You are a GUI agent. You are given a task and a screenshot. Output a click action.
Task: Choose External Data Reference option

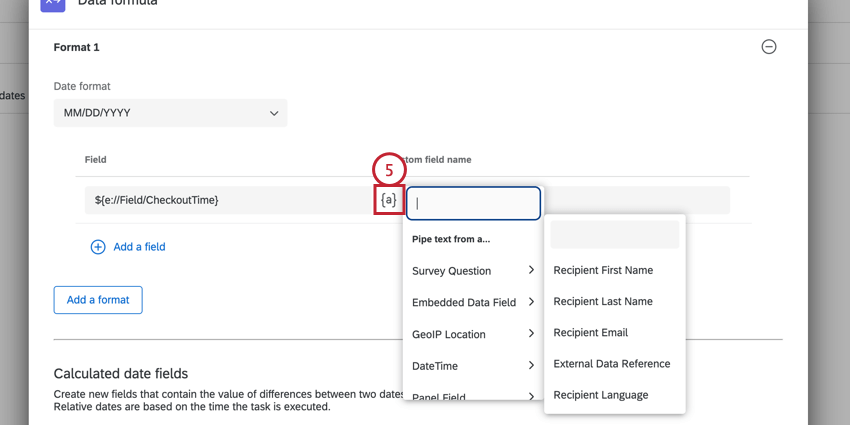[611, 364]
